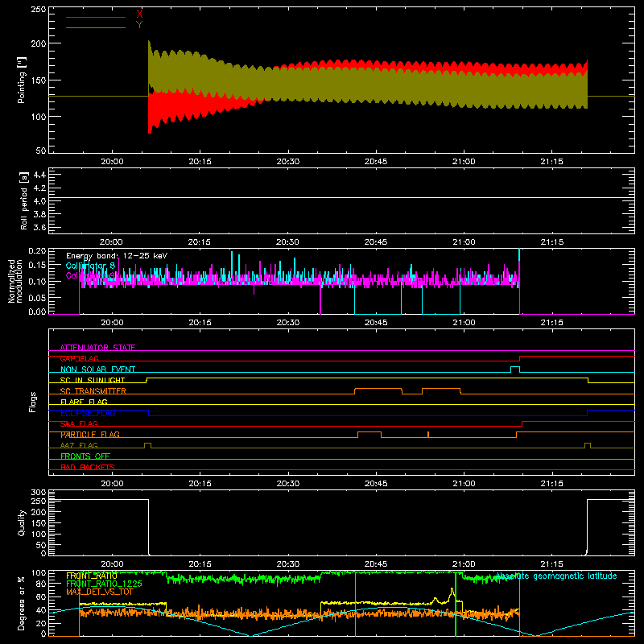Click the NON_SOLAR_EVENT pulse near 21:08

(x=515, y=369)
